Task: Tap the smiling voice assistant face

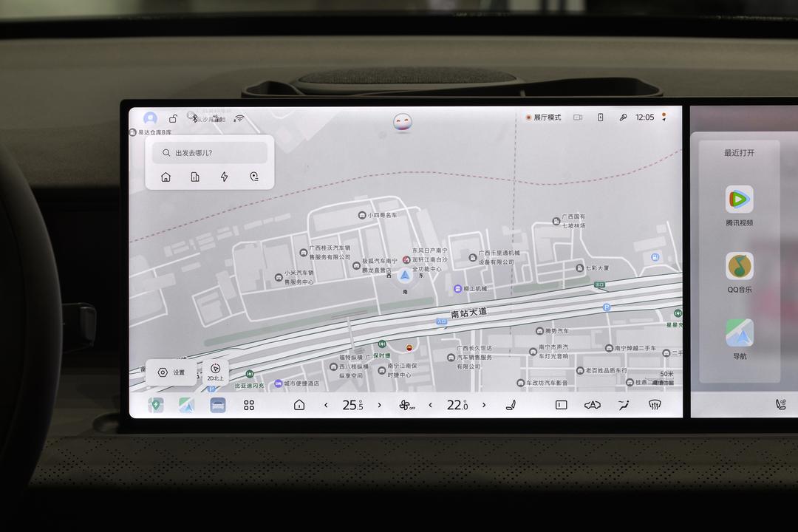Action: tap(403, 123)
